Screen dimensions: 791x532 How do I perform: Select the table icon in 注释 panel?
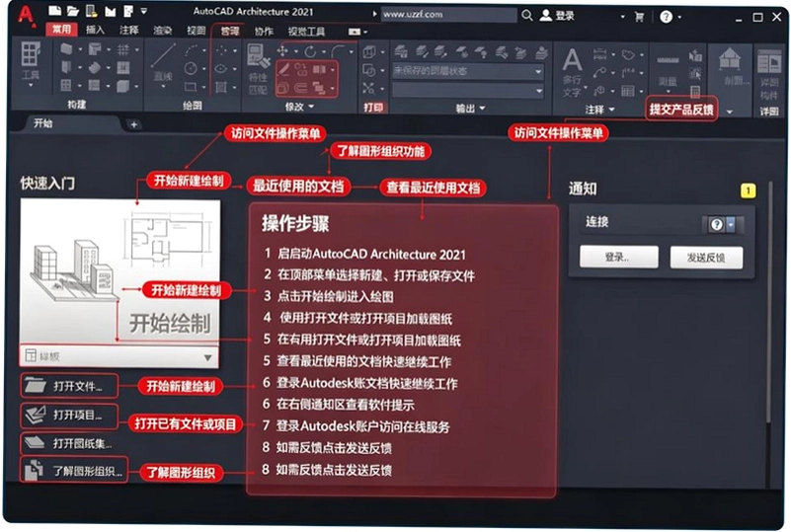627,91
